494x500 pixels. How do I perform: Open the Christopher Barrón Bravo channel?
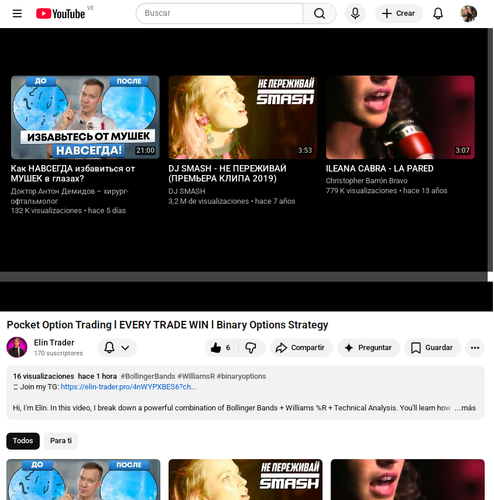point(367,181)
